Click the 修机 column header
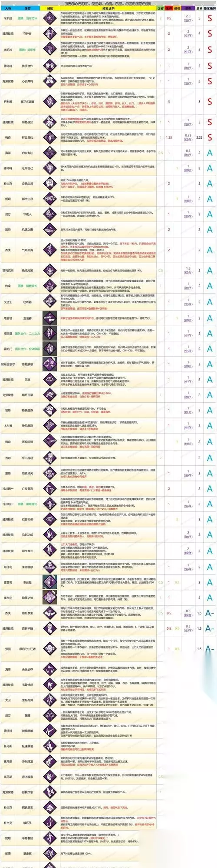The image size is (217, 868). 177,8
